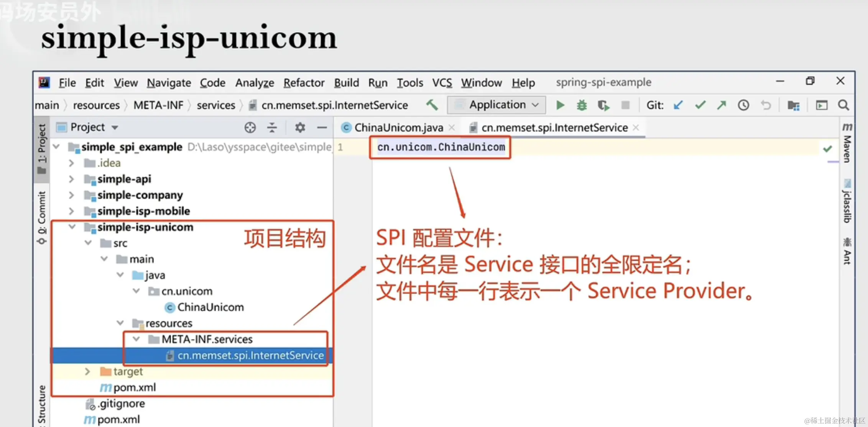
Task: Click editor line containing cn.unicom.ChinaUnicom
Action: [441, 147]
